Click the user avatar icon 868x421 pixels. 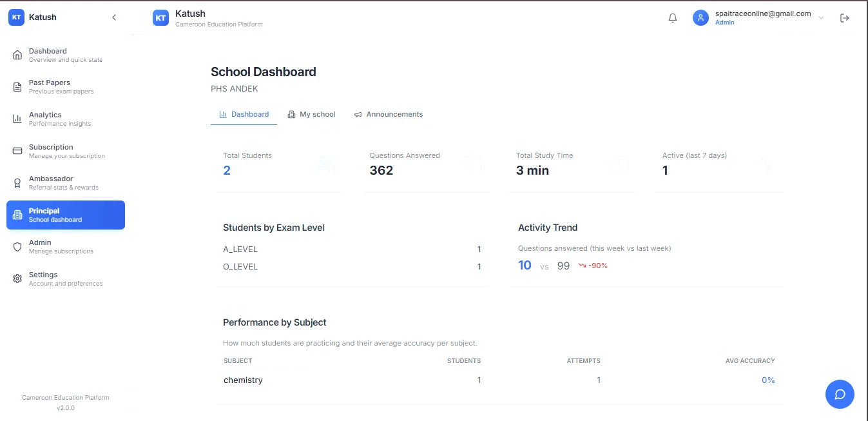pyautogui.click(x=700, y=18)
